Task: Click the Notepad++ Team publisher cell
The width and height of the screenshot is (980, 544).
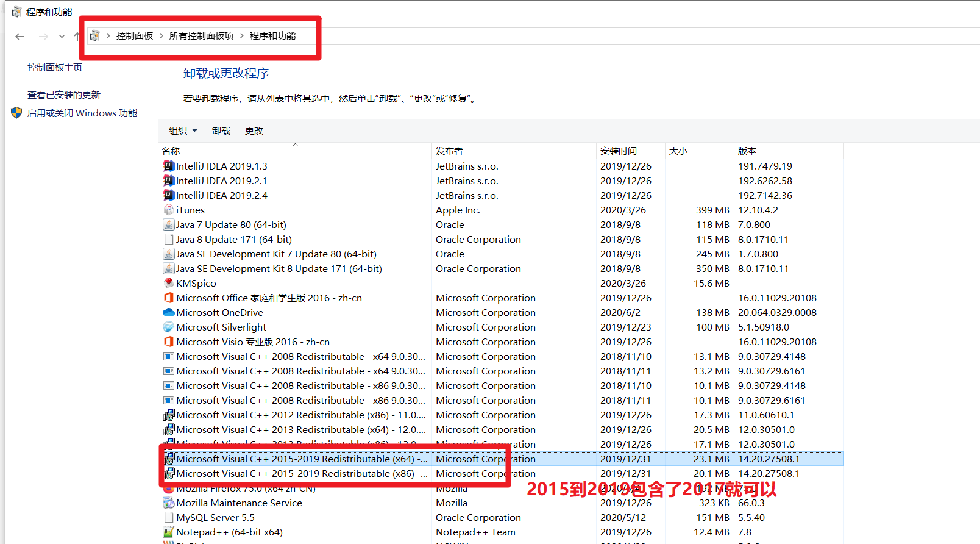Action: (475, 532)
